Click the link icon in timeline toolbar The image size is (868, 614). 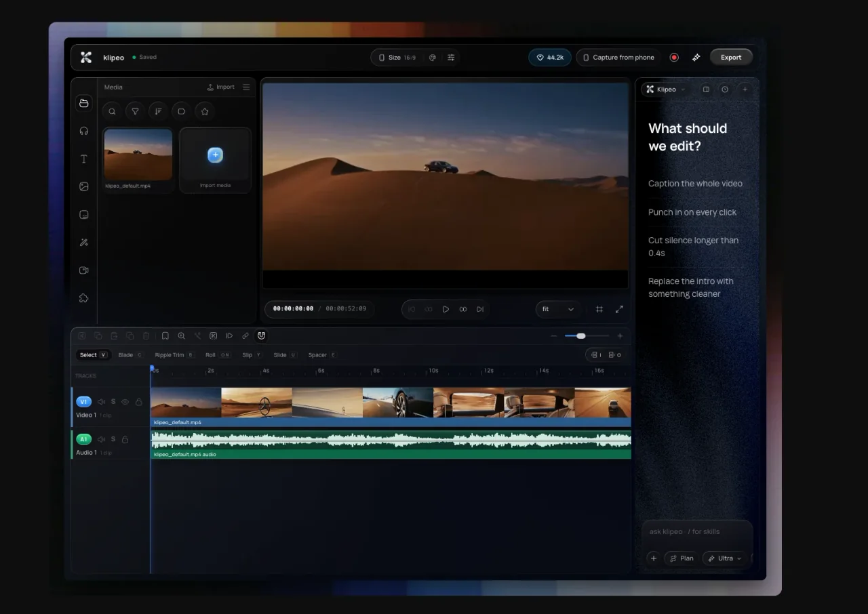click(x=245, y=335)
